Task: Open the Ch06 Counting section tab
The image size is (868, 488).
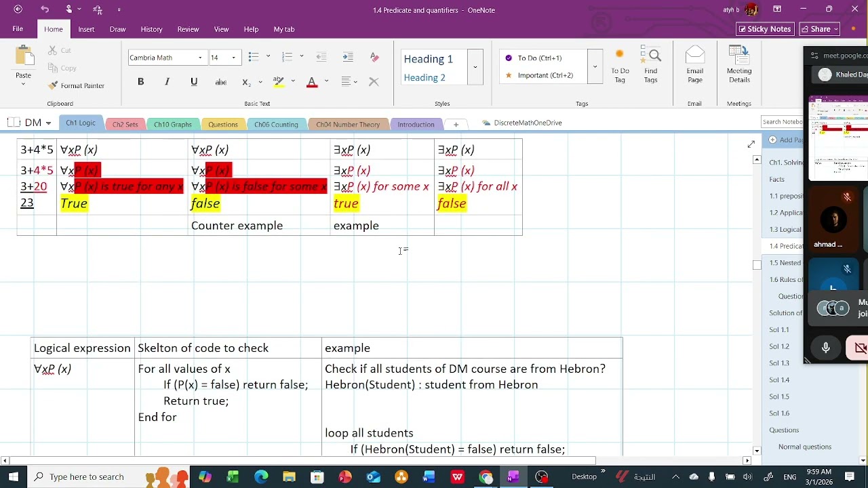Action: (x=276, y=125)
